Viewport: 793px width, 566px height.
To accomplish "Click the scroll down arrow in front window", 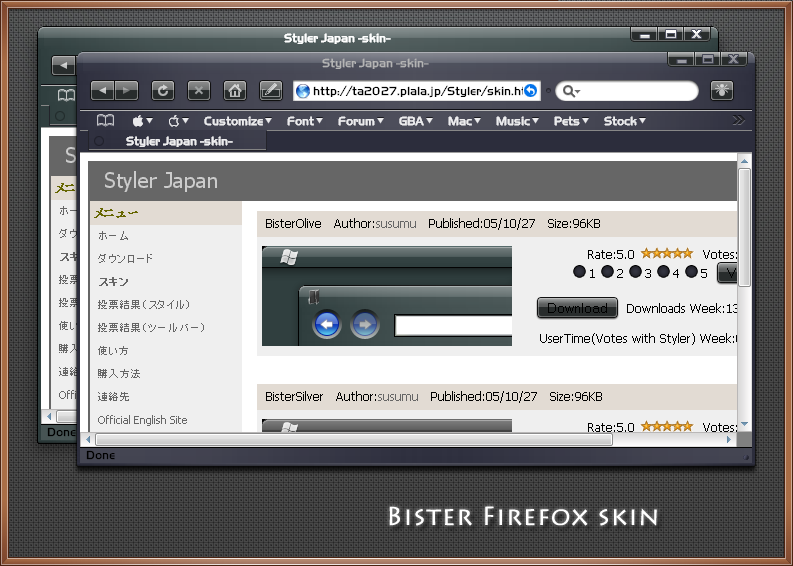I will pos(744,424).
